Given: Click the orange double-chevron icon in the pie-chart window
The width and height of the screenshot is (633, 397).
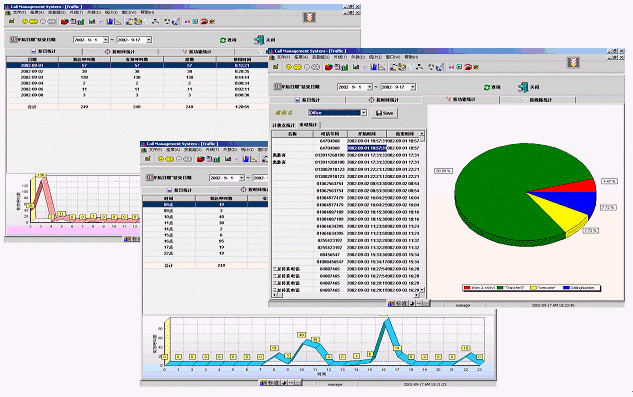Looking at the screenshot, I should (x=573, y=62).
